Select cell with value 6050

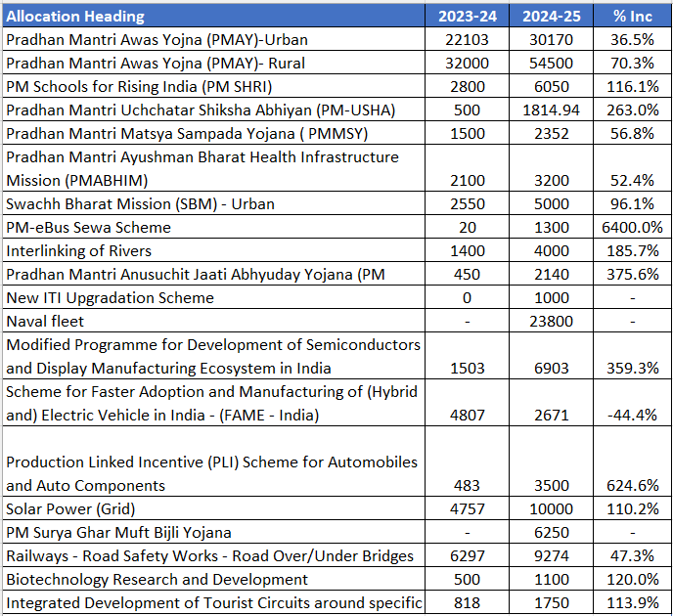coord(551,86)
